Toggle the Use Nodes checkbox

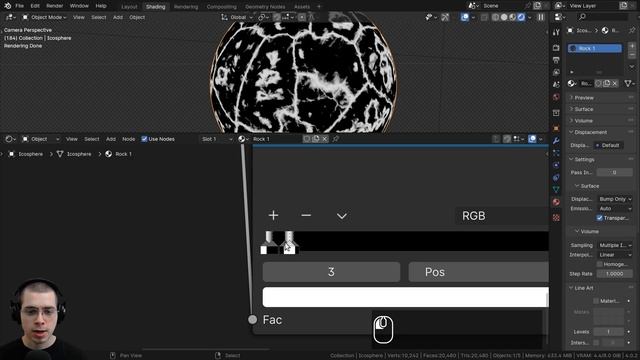click(144, 139)
